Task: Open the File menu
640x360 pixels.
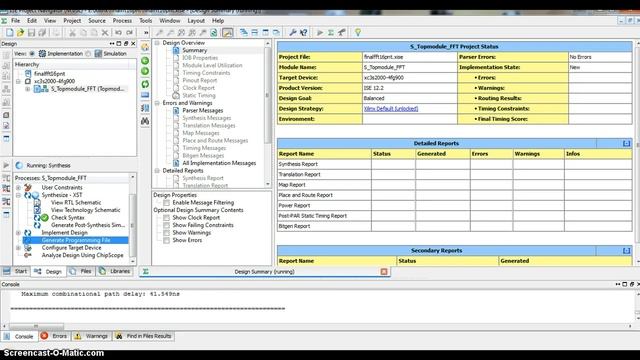Action: click(16, 20)
